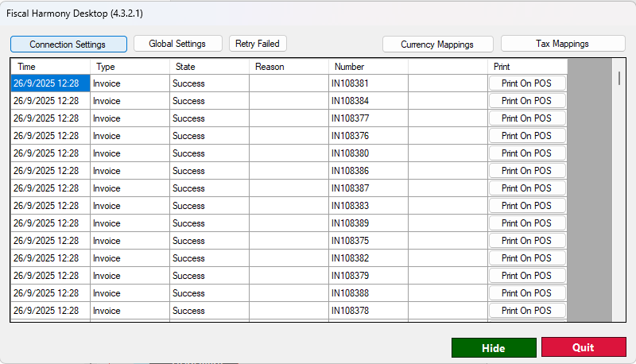636x364 pixels.
Task: Open Global Settings
Action: pyautogui.click(x=177, y=44)
